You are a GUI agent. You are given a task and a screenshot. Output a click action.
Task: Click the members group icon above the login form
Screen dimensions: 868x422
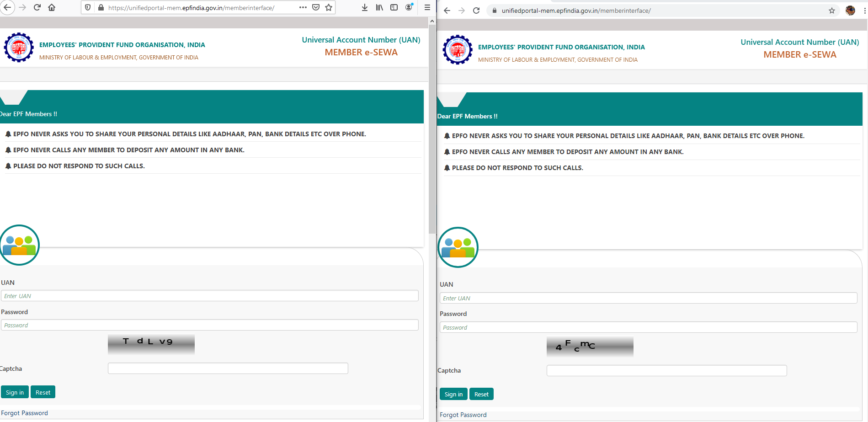pyautogui.click(x=19, y=245)
